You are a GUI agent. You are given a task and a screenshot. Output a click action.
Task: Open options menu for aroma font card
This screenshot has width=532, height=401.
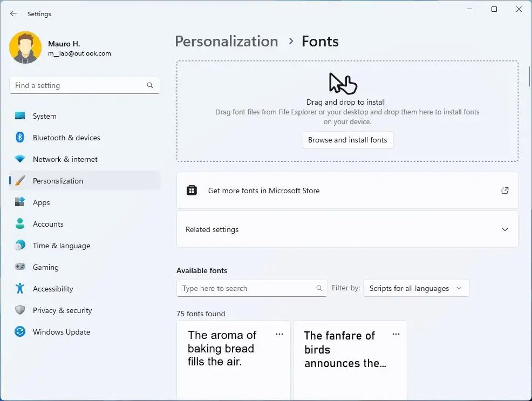[279, 334]
